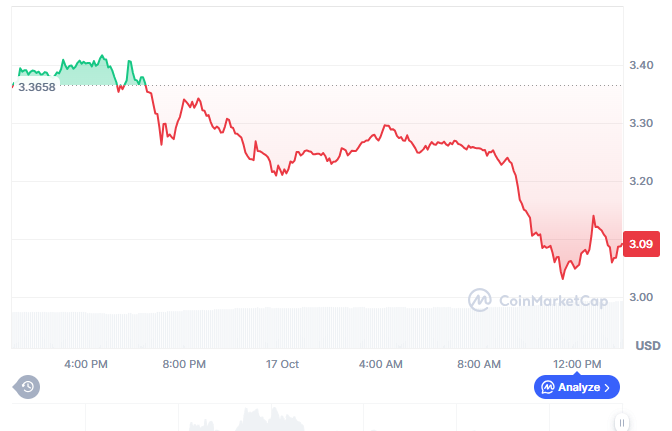Viewport: 672px width, 431px height.
Task: Select the 12:00 PM time marker
Action: coord(577,364)
